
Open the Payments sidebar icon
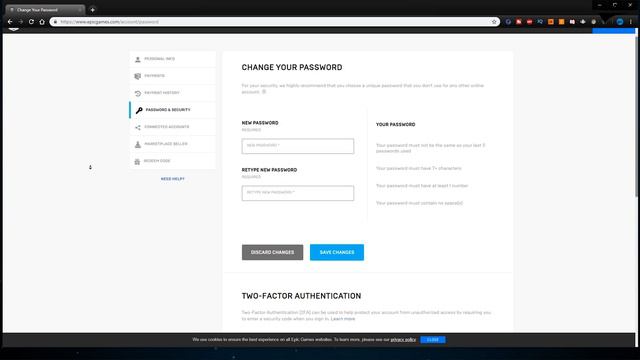pos(138,76)
